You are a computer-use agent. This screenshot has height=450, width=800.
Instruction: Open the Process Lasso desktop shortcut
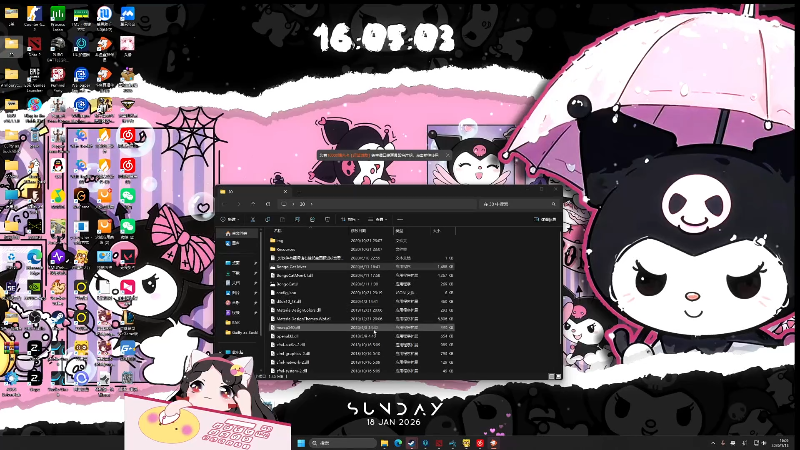58,14
